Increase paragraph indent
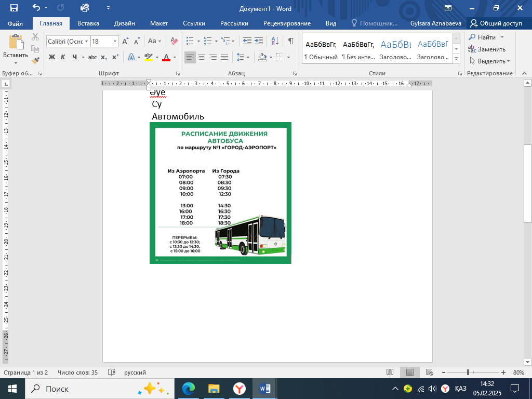 tap(259, 41)
